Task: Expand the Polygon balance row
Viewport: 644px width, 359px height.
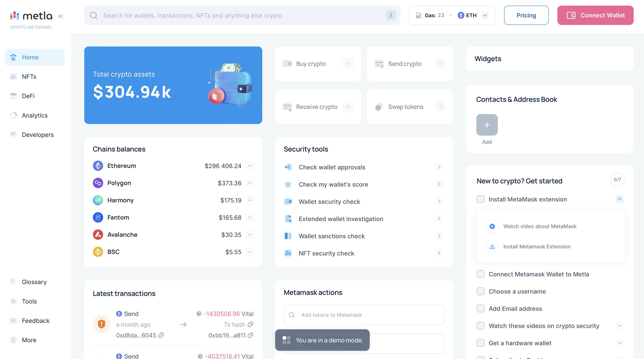Action: click(x=250, y=183)
